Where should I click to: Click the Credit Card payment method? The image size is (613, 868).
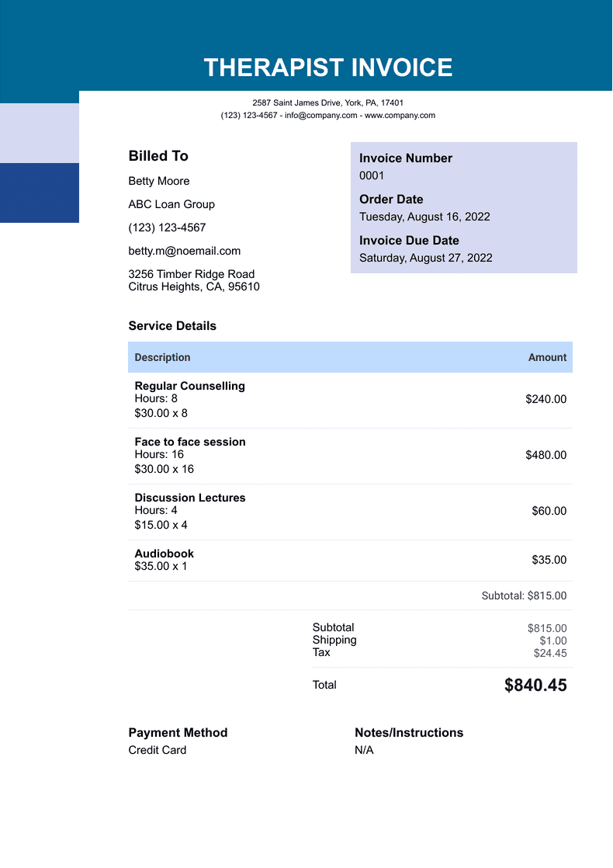pyautogui.click(x=158, y=750)
